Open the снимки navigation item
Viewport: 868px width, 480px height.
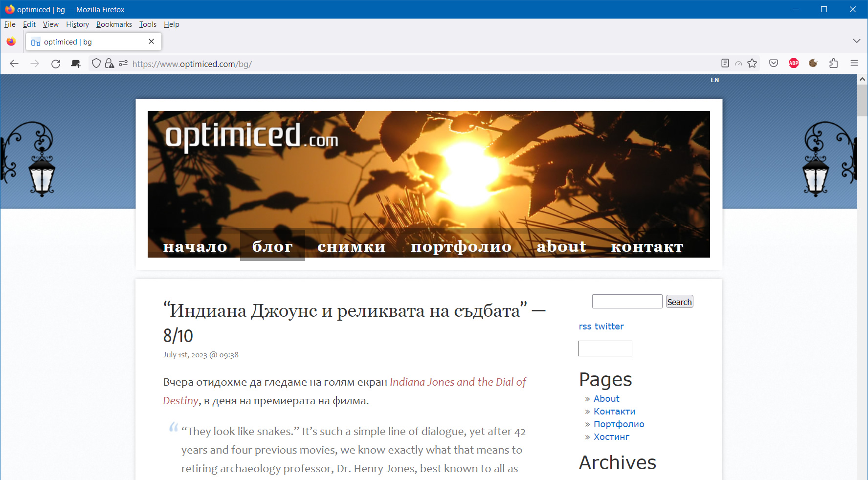tap(352, 246)
